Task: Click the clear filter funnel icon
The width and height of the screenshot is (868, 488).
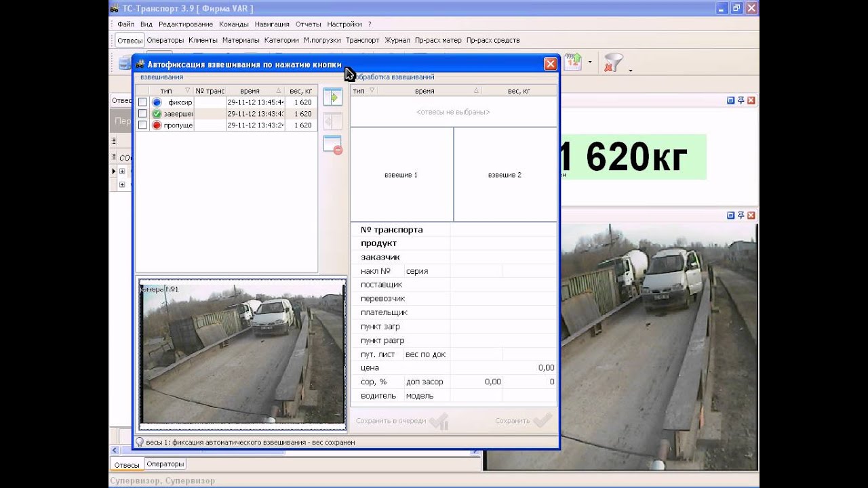Action: (613, 62)
